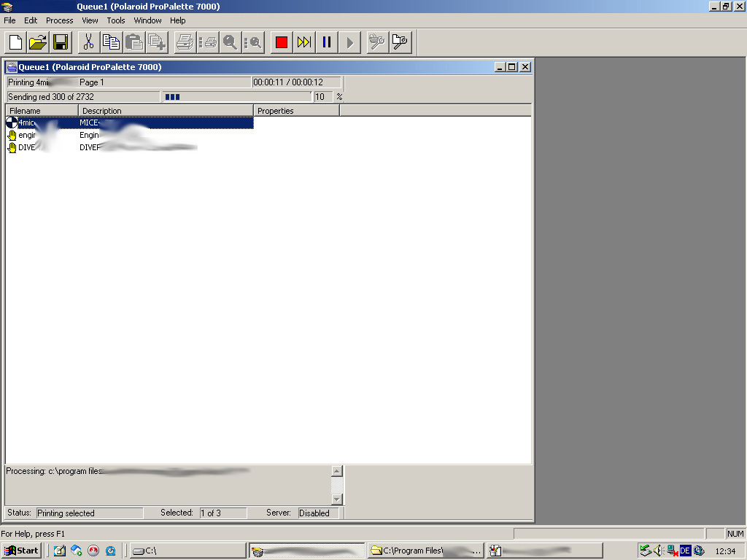
Task: Select the queued job starting with DIVE
Action: [130, 147]
